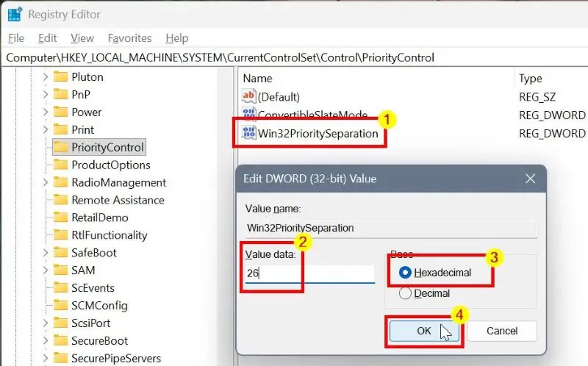Confirm the DWORD edit with OK

pos(424,331)
